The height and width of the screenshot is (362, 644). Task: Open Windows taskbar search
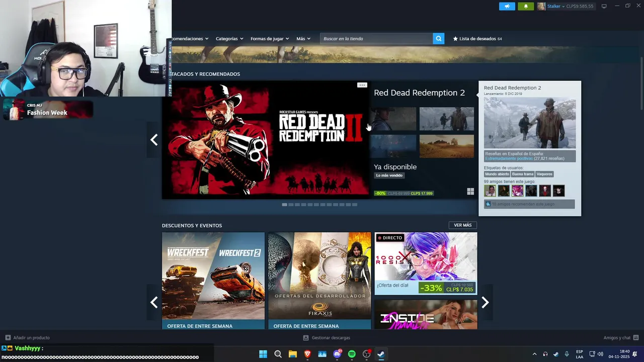pyautogui.click(x=278, y=354)
